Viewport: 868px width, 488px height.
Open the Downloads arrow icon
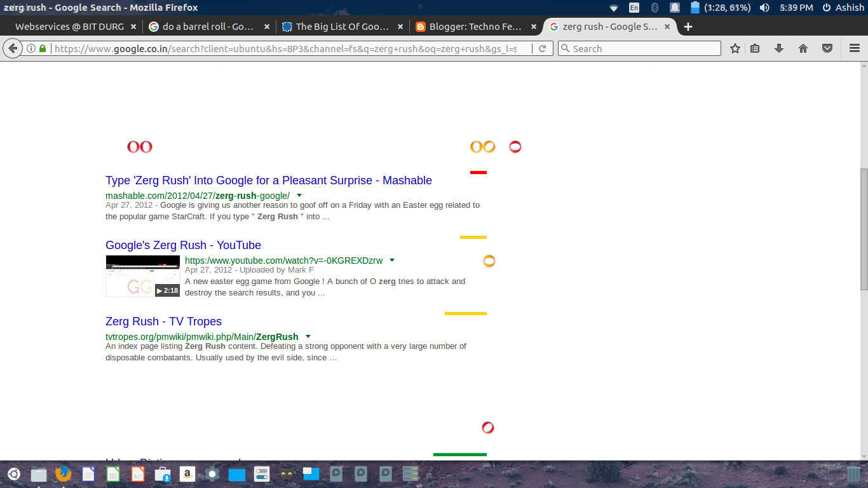coord(779,48)
